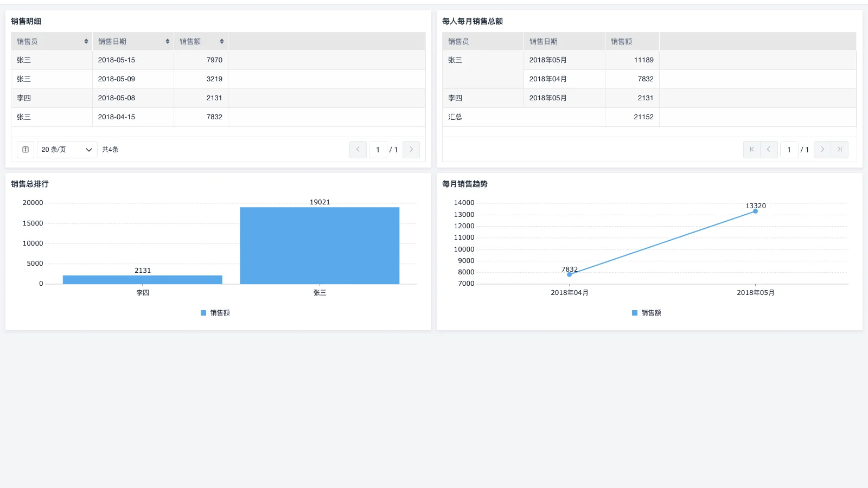Sort the 销售日期 column in 销售明细
This screenshot has width=868, height=488.
tap(168, 42)
